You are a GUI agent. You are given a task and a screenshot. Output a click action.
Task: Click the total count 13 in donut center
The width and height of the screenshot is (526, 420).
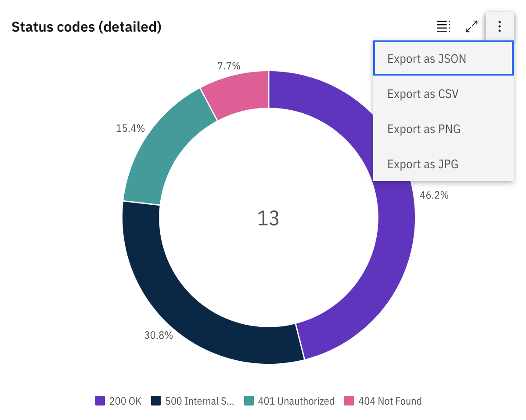(x=268, y=218)
